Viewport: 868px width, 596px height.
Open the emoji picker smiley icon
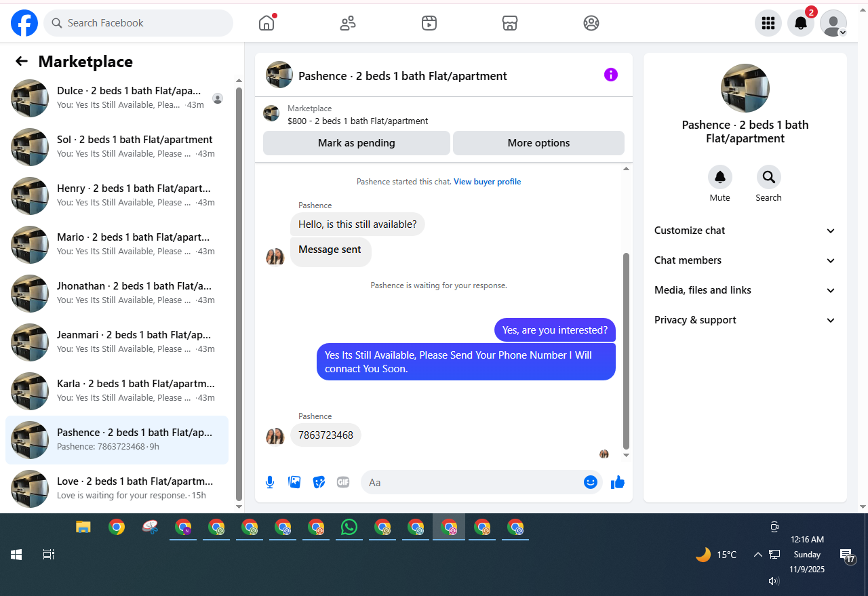(591, 482)
